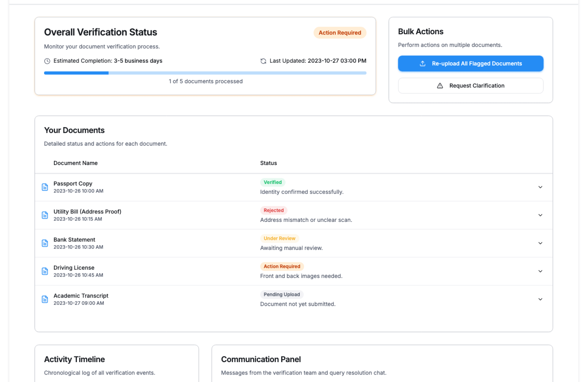Expand the Driving License row details
The height and width of the screenshot is (382, 588).
coord(540,271)
